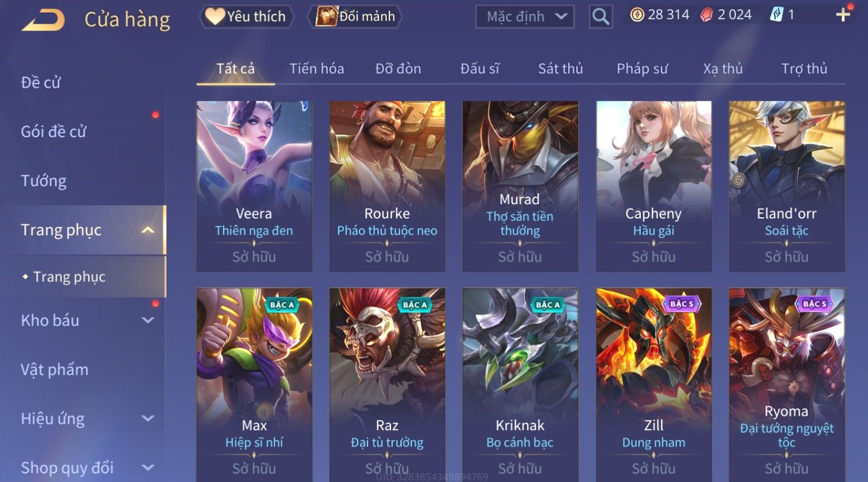Screen dimensions: 868x482
Task: Select Veera Thiên nga đen skin card
Action: pyautogui.click(x=254, y=186)
